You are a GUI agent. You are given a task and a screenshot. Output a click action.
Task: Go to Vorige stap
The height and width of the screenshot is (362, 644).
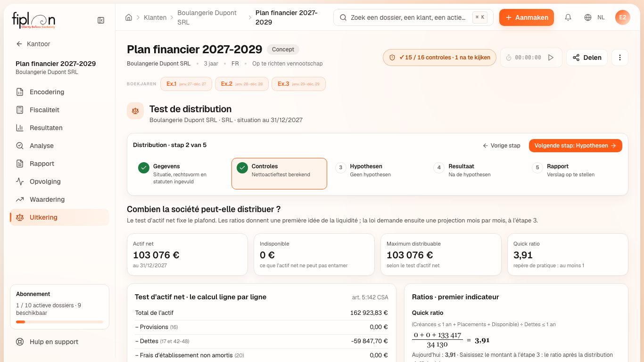click(x=502, y=146)
